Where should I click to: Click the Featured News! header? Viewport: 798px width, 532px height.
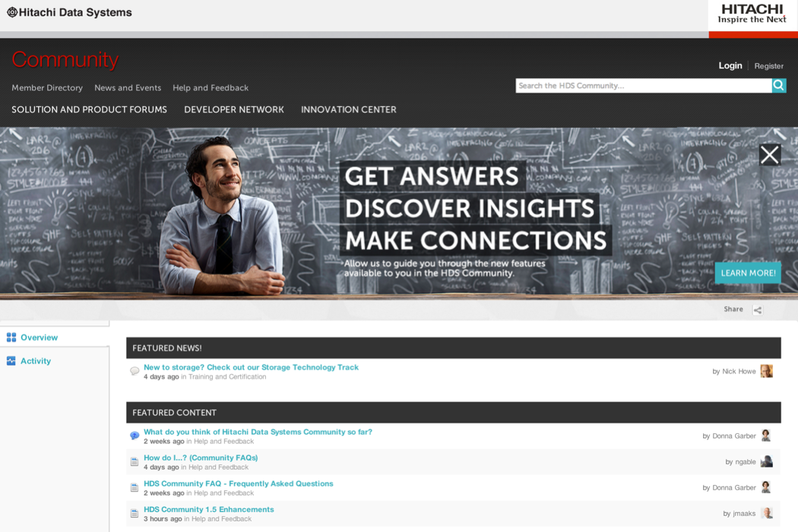point(454,348)
